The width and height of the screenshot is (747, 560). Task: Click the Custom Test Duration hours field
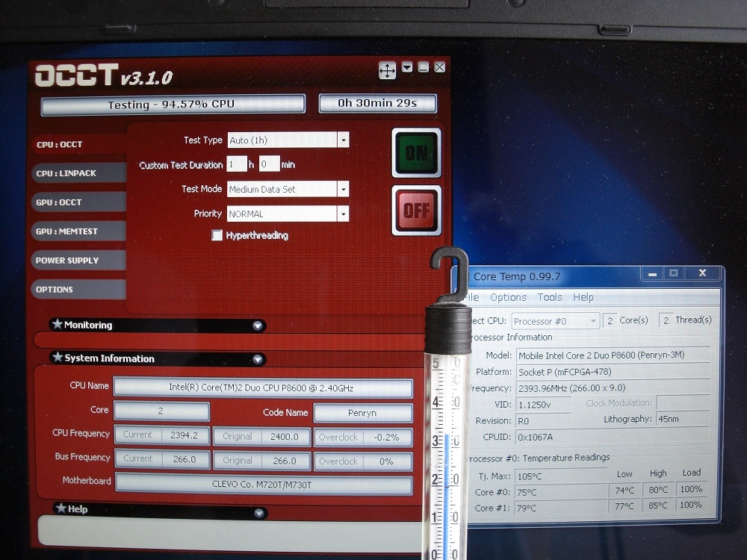click(x=237, y=164)
